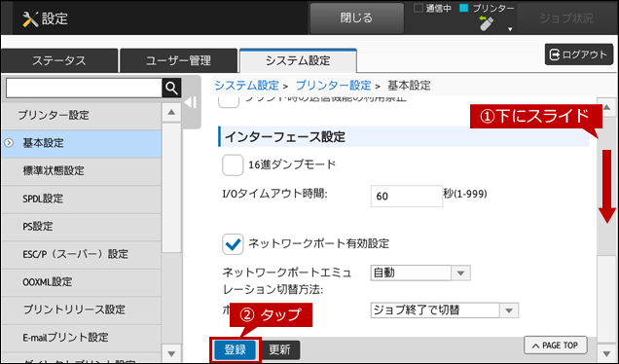619x364 pixels.
Task: Open ESC/P（スーパー）設定 in the sidebar
Action: tap(81, 254)
